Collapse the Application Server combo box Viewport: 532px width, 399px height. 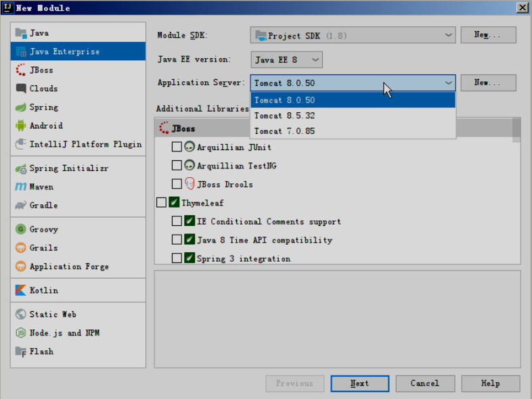pos(353,83)
